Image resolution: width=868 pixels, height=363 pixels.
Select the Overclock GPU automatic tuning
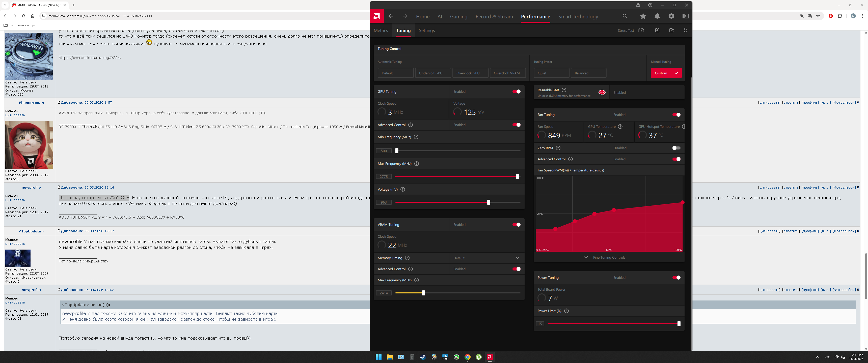(470, 73)
